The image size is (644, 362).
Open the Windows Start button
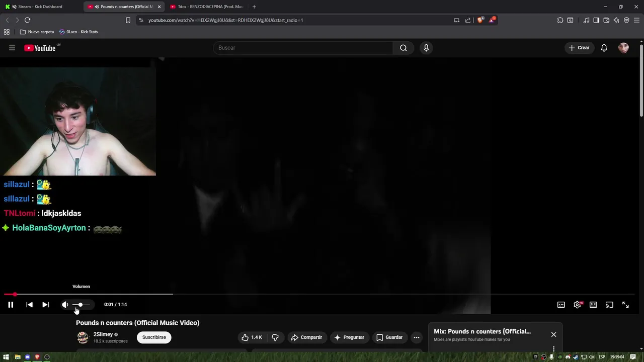pyautogui.click(x=7, y=357)
